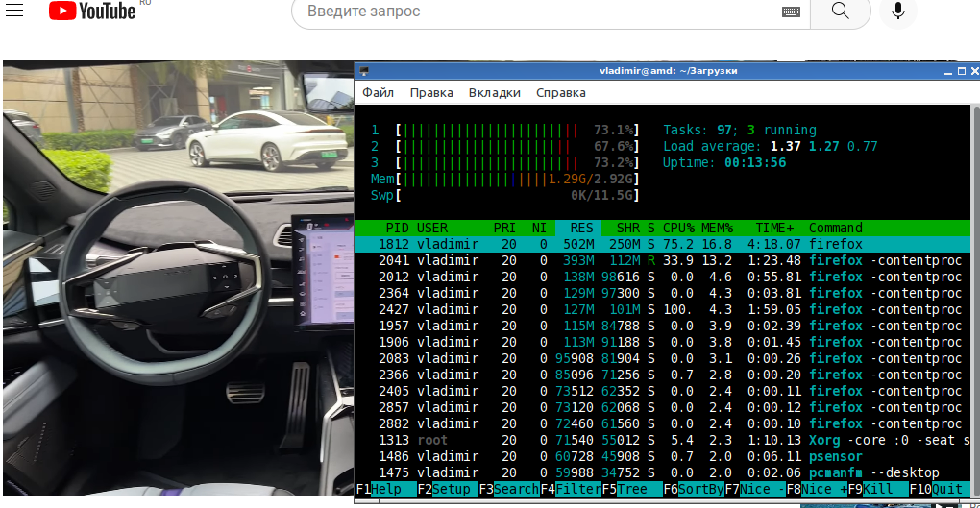Select process row PID 2041
This screenshot has height=508, width=980.
[663, 260]
